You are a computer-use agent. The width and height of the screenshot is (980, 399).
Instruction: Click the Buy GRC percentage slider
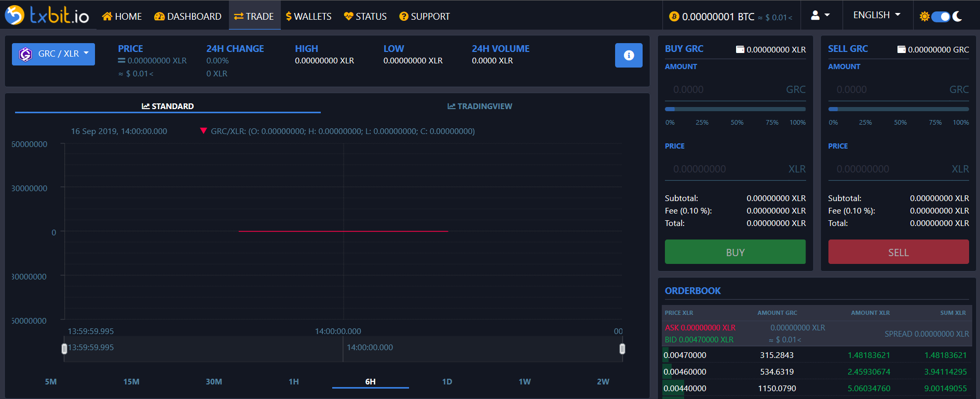point(736,109)
